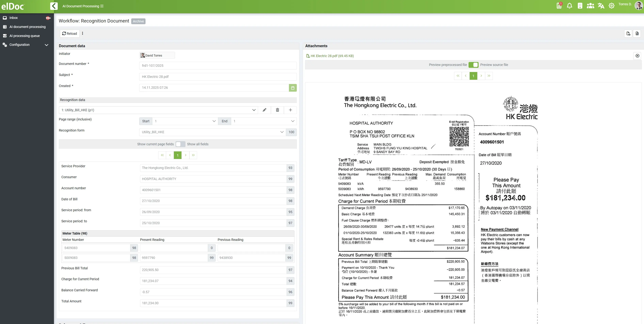Open the HK Electric 28.pdf attachment link
The height and width of the screenshot is (324, 644).
click(x=332, y=56)
